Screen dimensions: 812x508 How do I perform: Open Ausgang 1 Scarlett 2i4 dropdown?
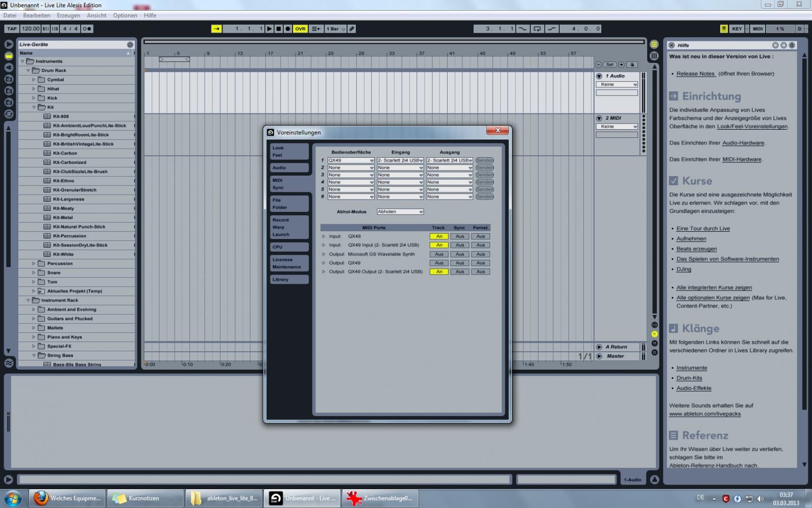click(450, 160)
